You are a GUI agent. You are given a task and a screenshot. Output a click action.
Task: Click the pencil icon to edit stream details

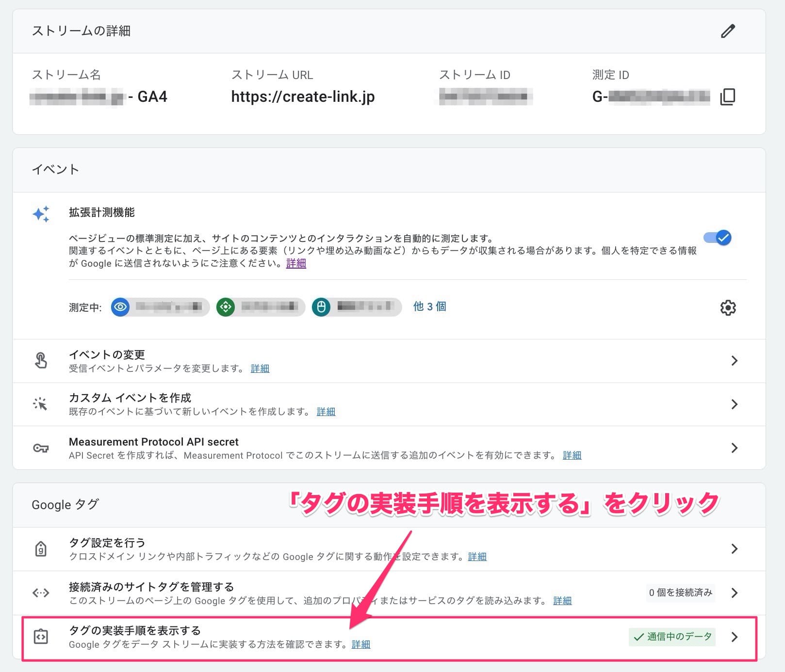tap(728, 31)
